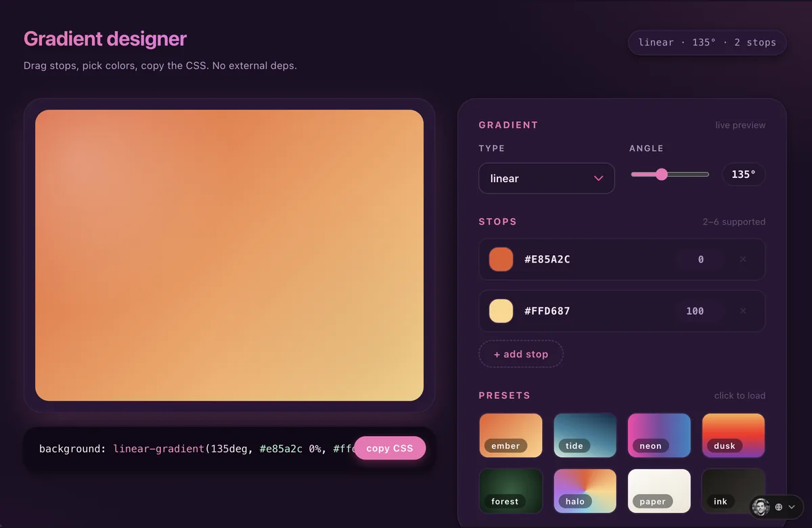
Task: Load the forest preset
Action: [x=511, y=491]
